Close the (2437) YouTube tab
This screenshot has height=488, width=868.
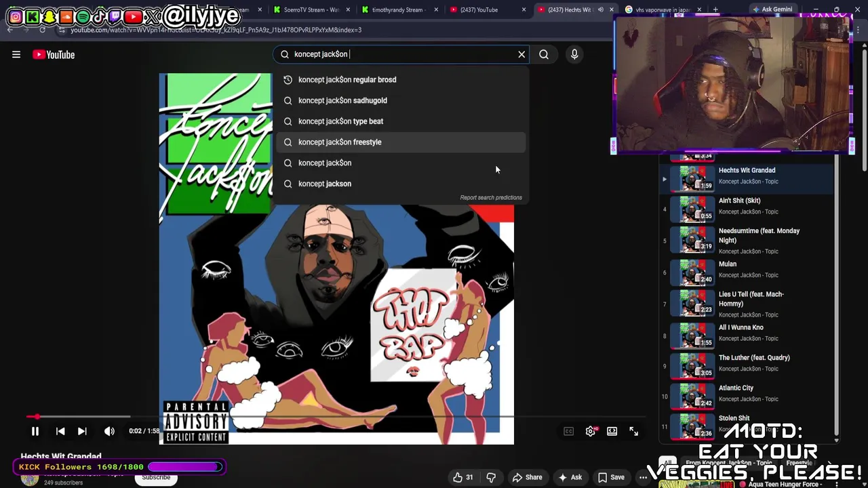click(524, 9)
